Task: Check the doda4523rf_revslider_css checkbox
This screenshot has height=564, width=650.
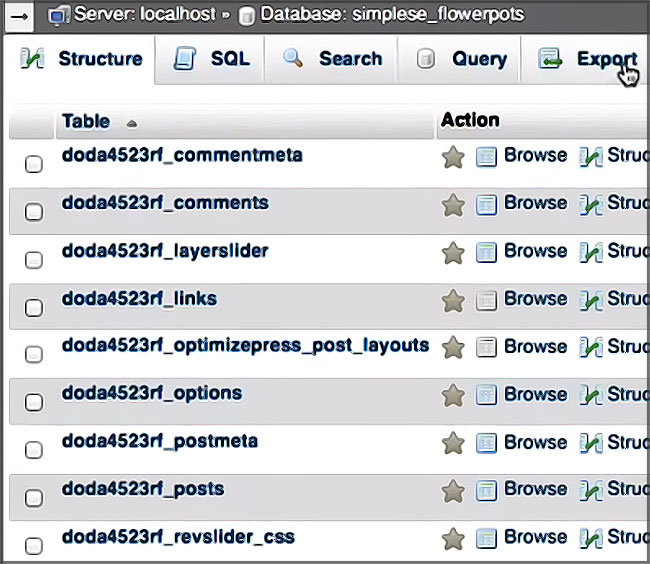Action: pyautogui.click(x=34, y=545)
